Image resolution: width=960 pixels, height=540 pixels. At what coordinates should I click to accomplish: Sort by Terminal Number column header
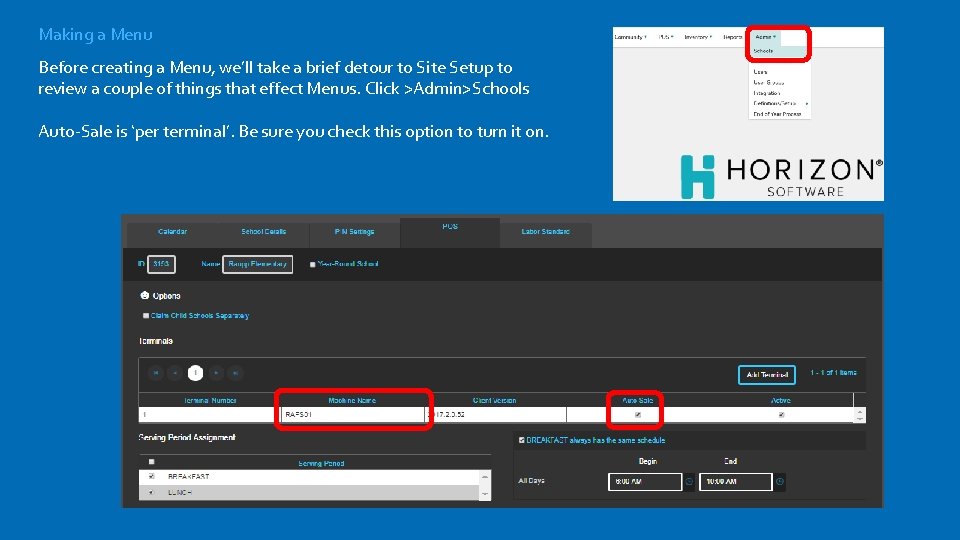pos(210,400)
